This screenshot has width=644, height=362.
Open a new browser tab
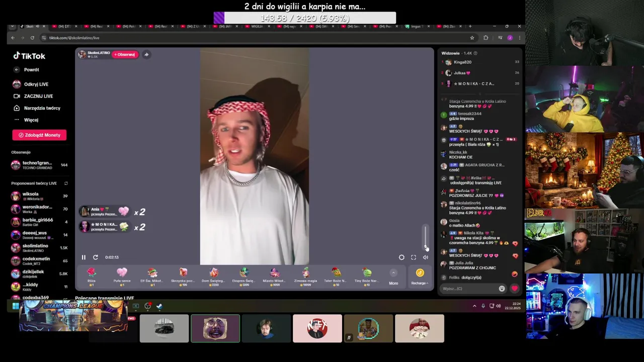tap(470, 26)
